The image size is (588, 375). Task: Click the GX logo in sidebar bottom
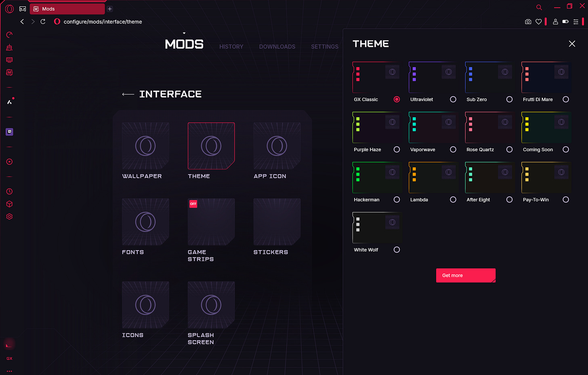pos(9,358)
